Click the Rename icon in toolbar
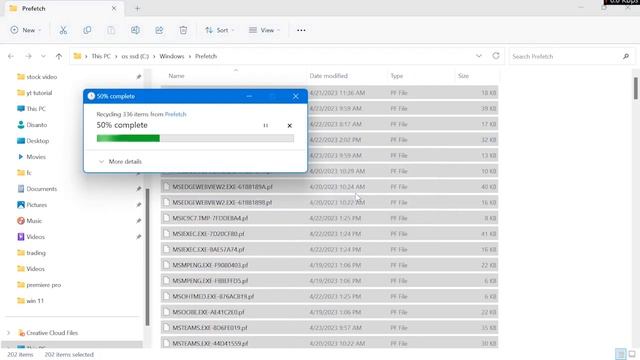Image resolution: width=640 pixels, height=360 pixels. [135, 30]
